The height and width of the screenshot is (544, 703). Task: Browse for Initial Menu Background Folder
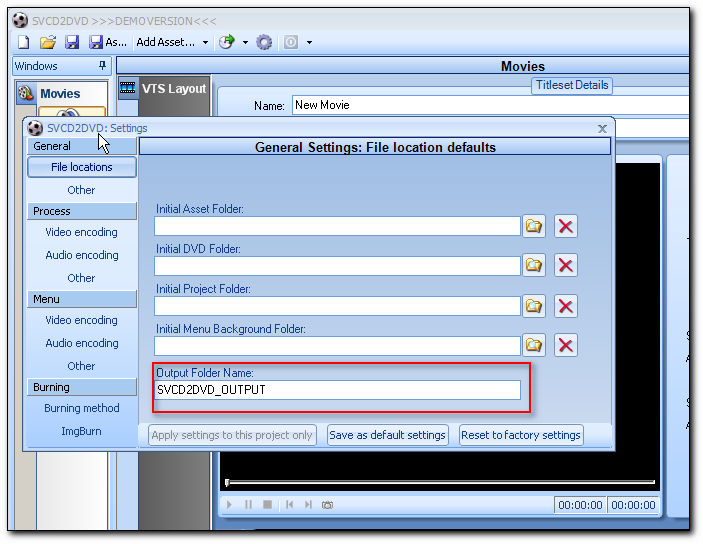tap(534, 345)
